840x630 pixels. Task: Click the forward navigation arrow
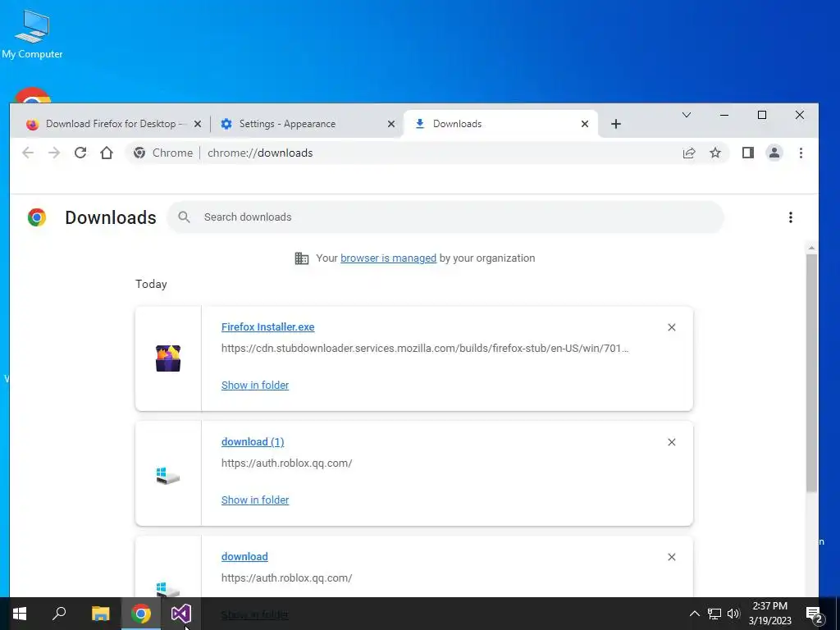tap(54, 153)
